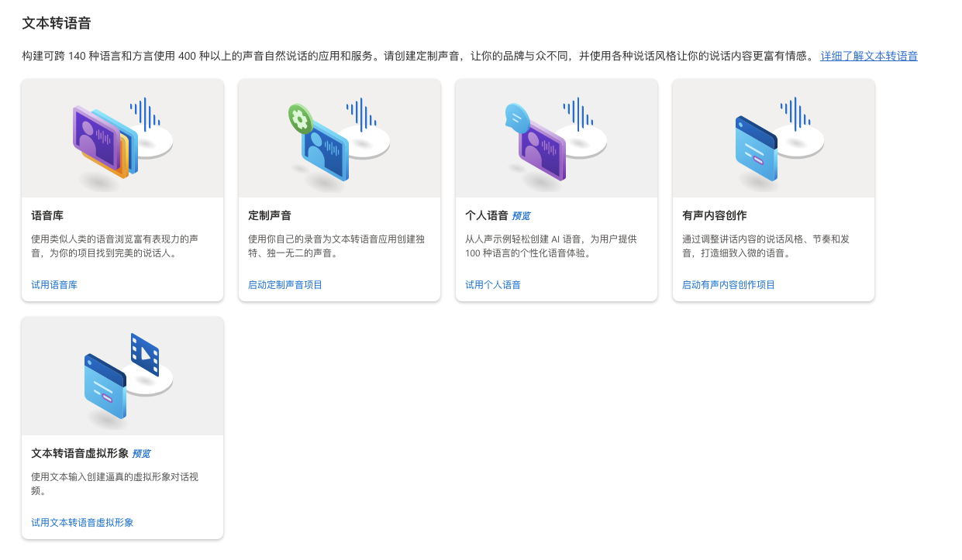
Task: Click the 文本转语音 page heading
Action: point(57,23)
